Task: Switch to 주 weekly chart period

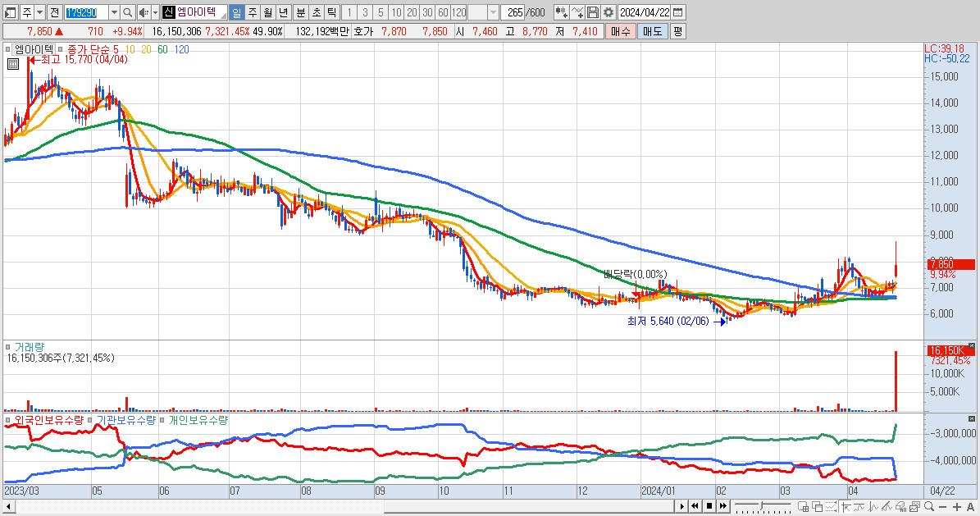Action: [x=253, y=12]
